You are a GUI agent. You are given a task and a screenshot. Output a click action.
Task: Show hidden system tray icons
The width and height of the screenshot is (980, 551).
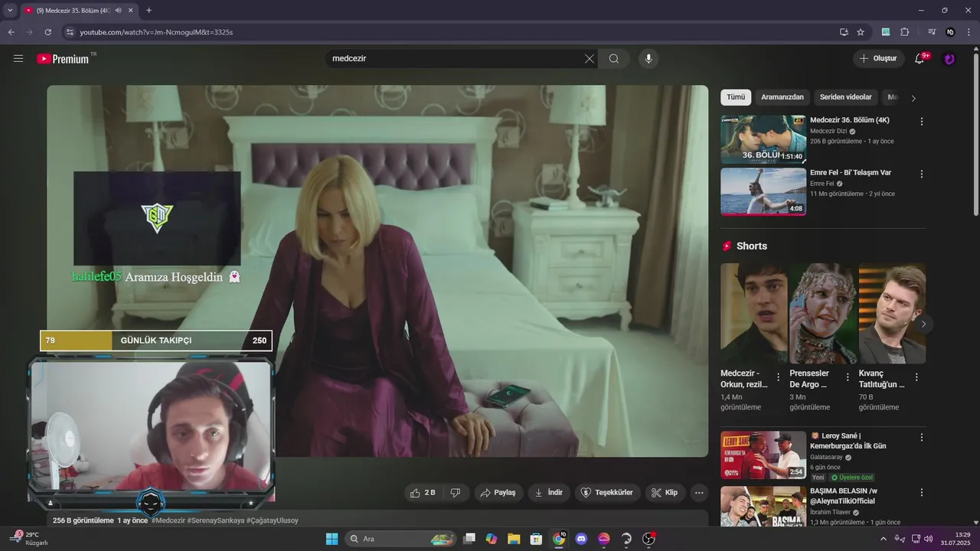pos(884,539)
